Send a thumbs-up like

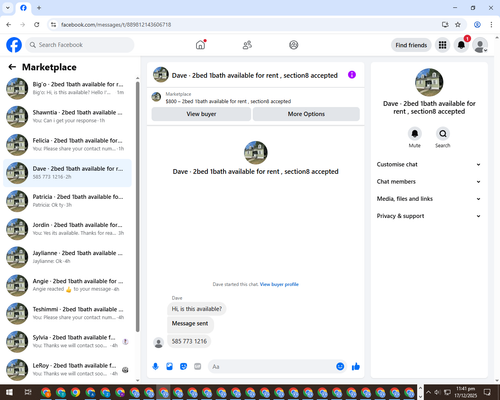356,367
